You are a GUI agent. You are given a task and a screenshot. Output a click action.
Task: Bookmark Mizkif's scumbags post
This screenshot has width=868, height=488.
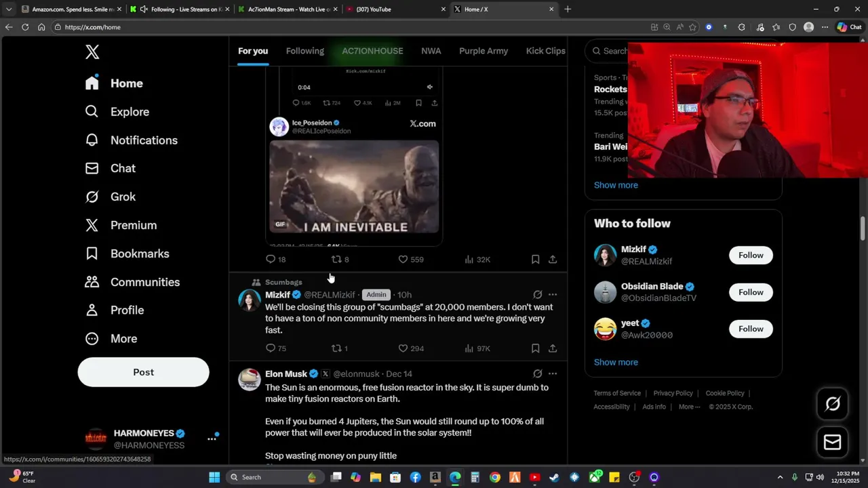(x=535, y=348)
